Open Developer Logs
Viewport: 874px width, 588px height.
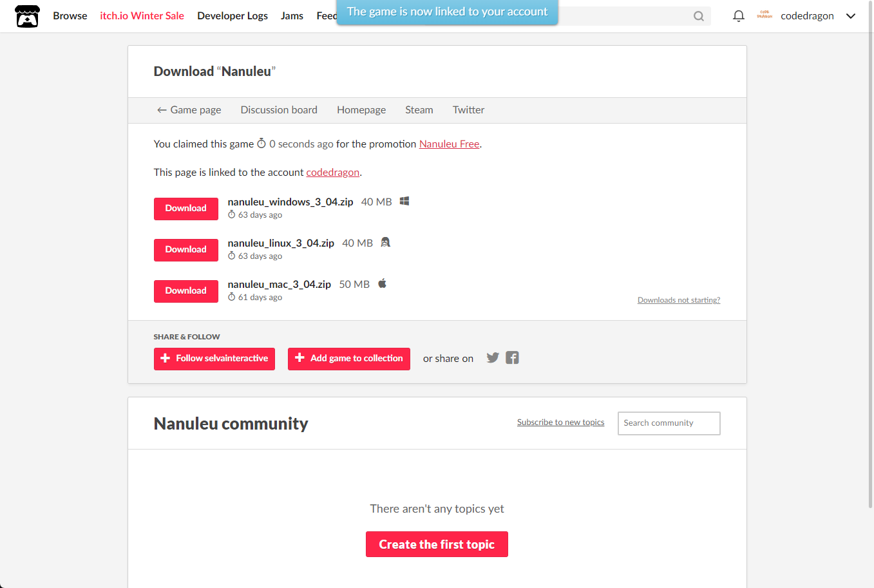click(233, 16)
